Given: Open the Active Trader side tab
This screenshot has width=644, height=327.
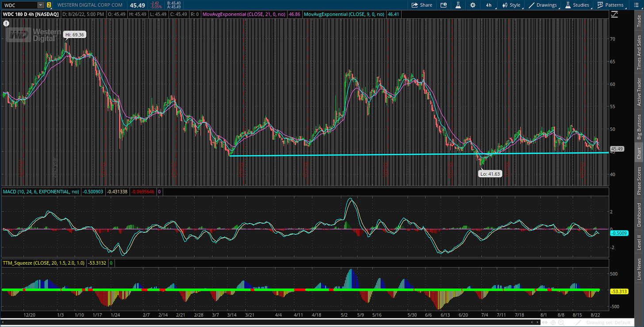Looking at the screenshot, I should (639, 92).
